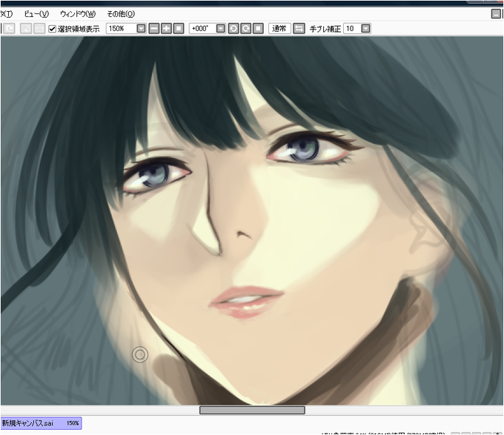Open the ビュー(V) menu
The height and width of the screenshot is (435, 504).
tap(36, 14)
